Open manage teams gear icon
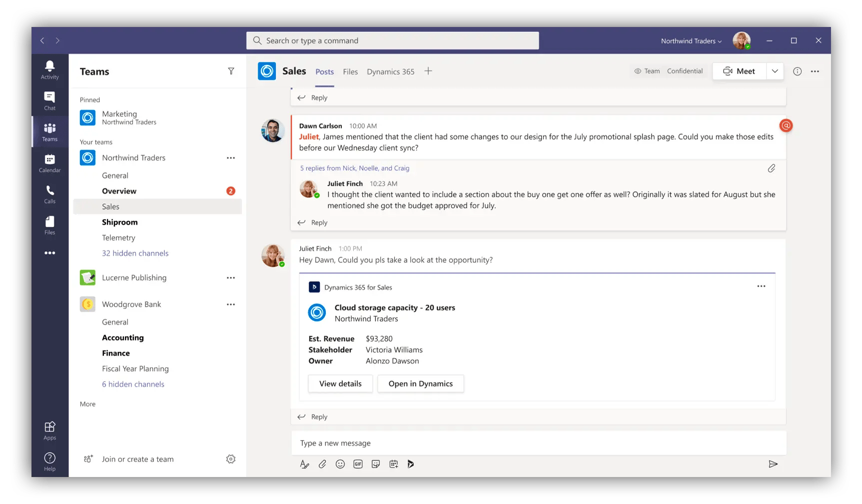Screen dimensions: 862x504 pyautogui.click(x=230, y=459)
